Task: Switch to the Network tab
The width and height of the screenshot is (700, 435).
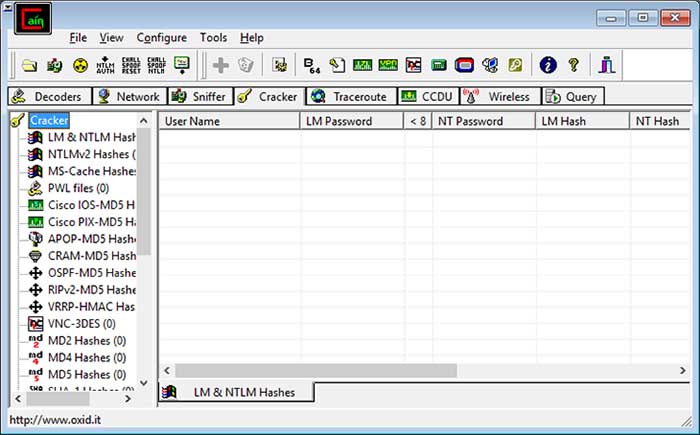Action: pyautogui.click(x=129, y=96)
